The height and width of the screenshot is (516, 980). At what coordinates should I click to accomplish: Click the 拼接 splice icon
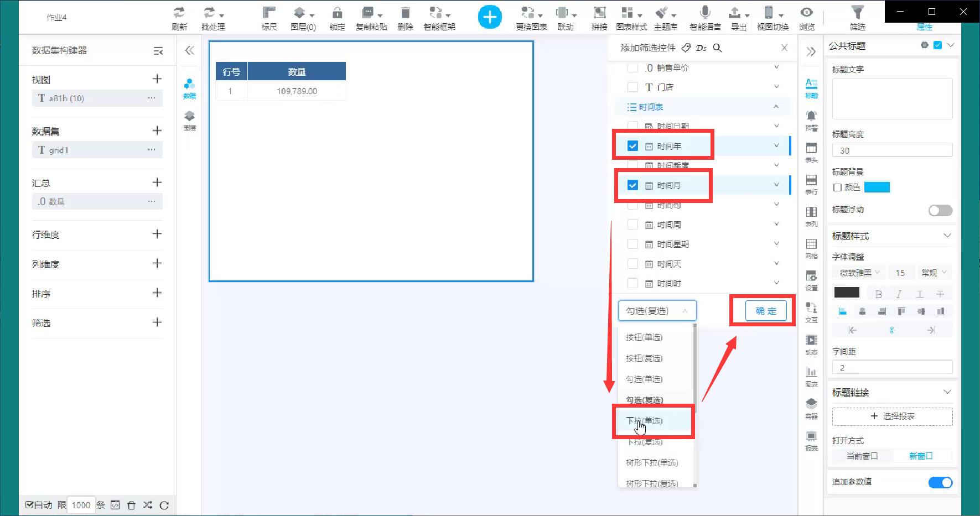coord(599,13)
